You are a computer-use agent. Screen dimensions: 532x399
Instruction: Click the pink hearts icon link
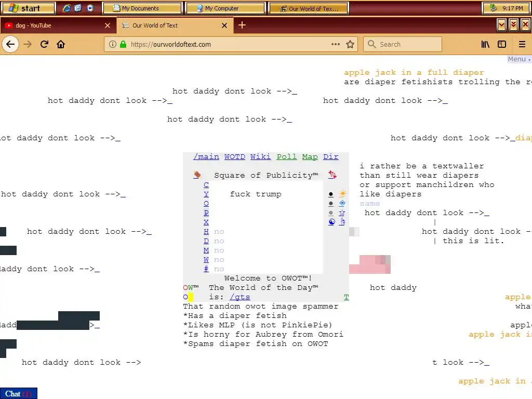[332, 175]
